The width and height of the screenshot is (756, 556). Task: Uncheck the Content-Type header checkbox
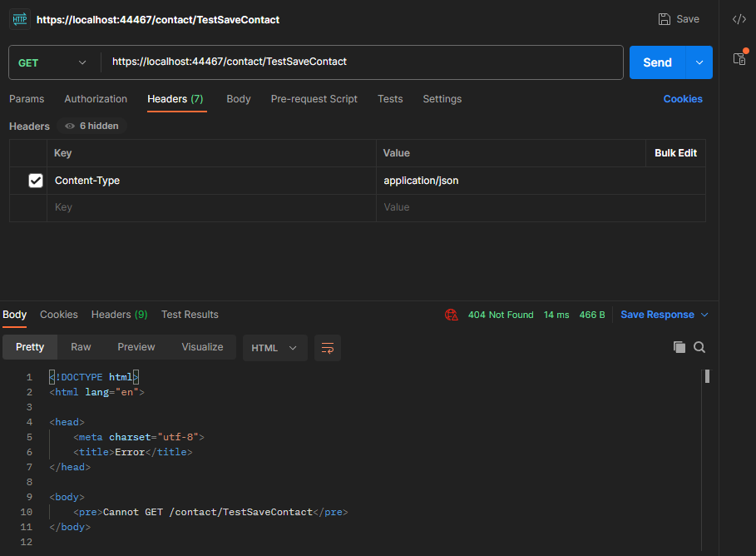point(36,181)
